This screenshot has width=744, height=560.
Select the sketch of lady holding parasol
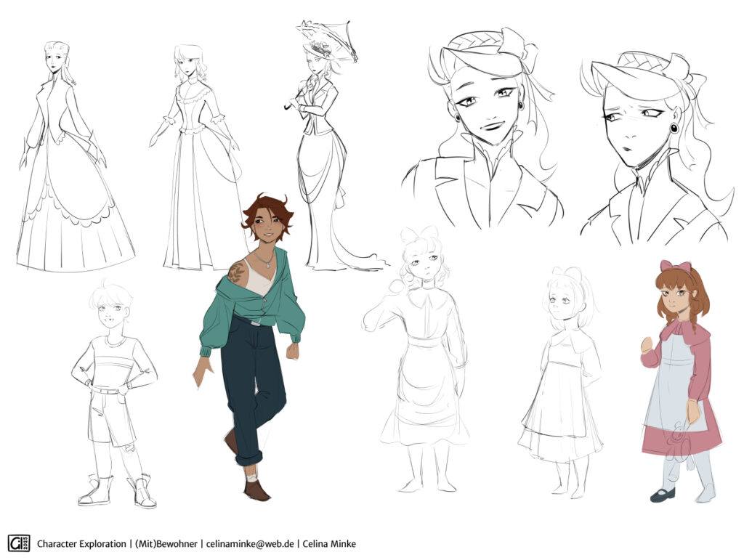[x=323, y=145]
